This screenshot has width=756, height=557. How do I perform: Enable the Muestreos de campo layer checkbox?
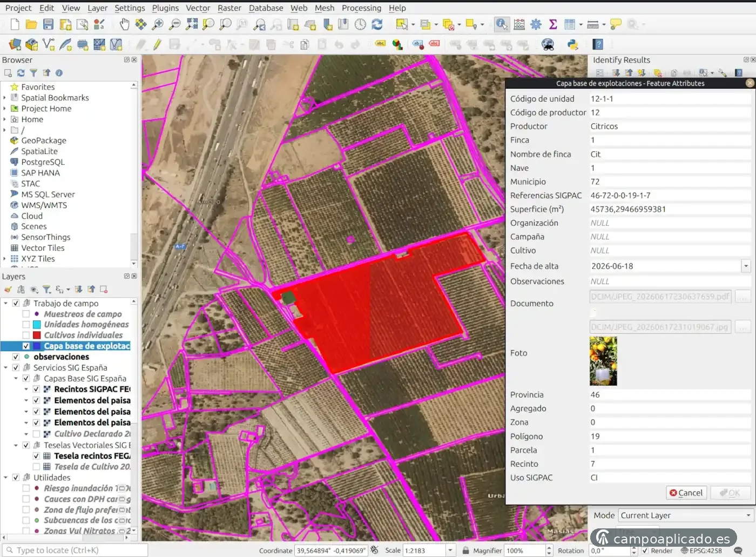coord(26,314)
